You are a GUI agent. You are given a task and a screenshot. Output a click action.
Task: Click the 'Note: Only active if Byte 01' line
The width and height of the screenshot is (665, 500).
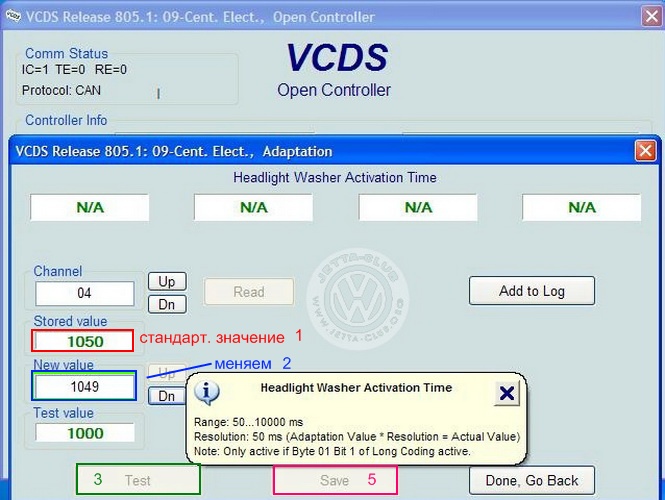332,451
